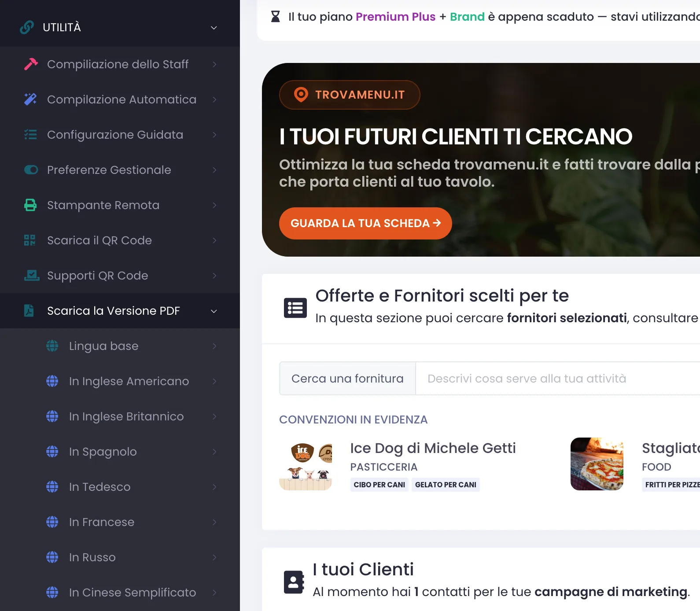Open the Compilazione Automatica menu item

coord(120,99)
